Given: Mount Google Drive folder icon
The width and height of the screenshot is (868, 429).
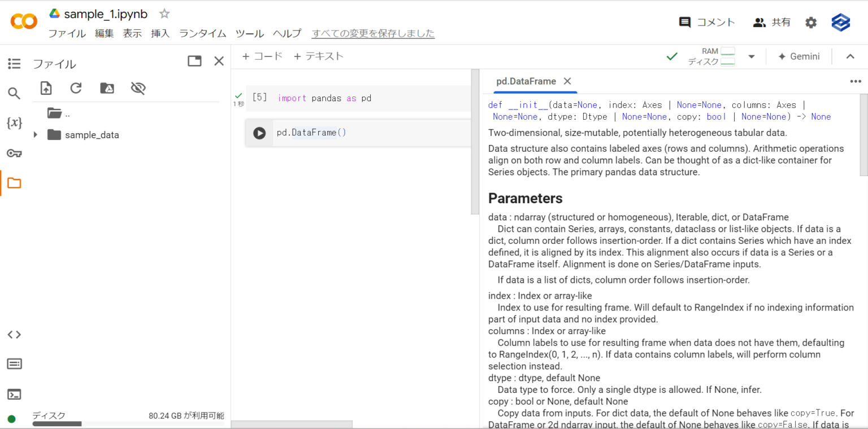Looking at the screenshot, I should (107, 88).
